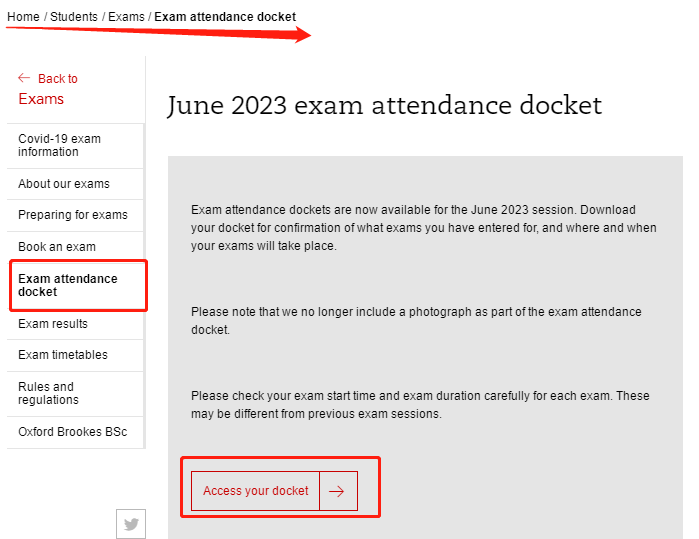Show Rules and regulations page
The height and width of the screenshot is (539, 699).
point(48,393)
